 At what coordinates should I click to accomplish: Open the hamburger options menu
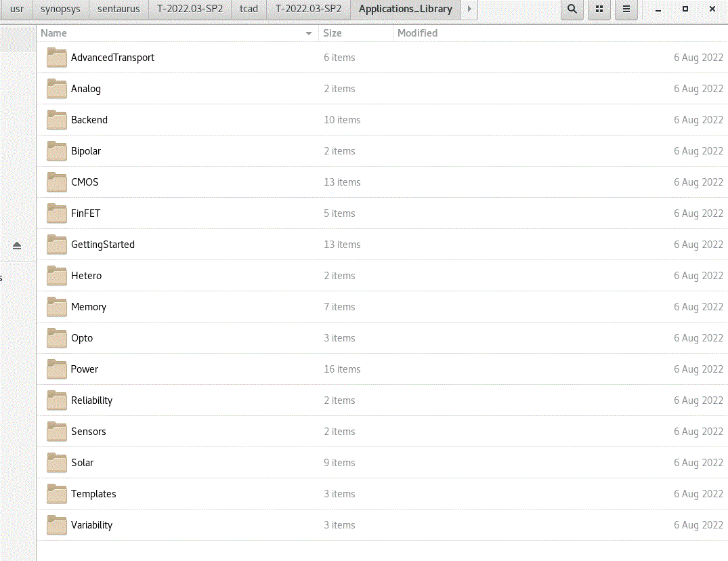(x=626, y=9)
